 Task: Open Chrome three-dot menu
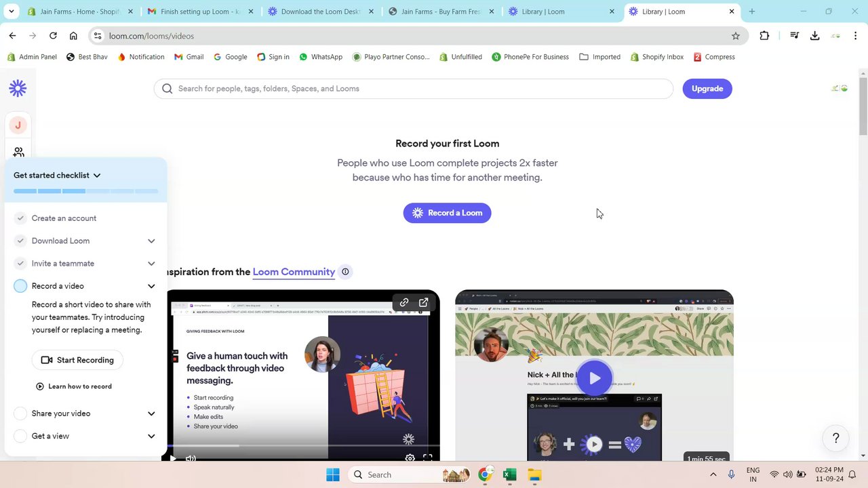855,36
